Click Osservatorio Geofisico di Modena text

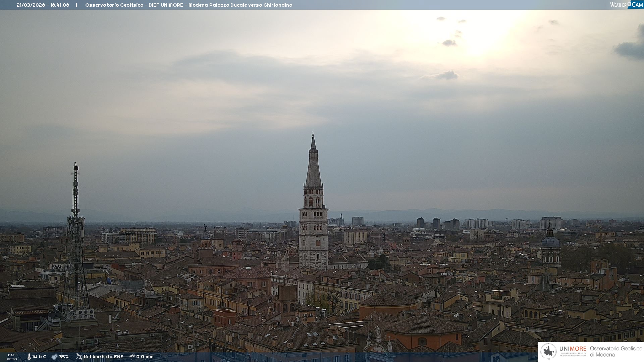click(x=616, y=351)
